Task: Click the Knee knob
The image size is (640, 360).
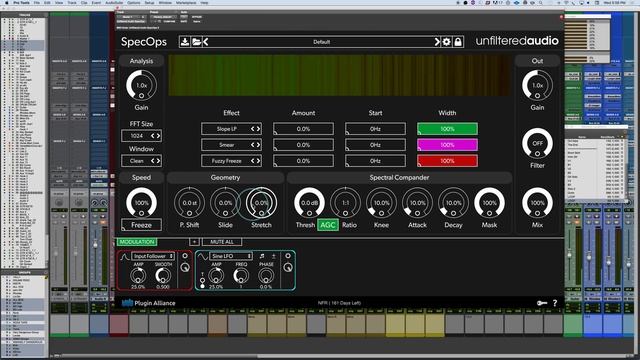Action: [381, 202]
